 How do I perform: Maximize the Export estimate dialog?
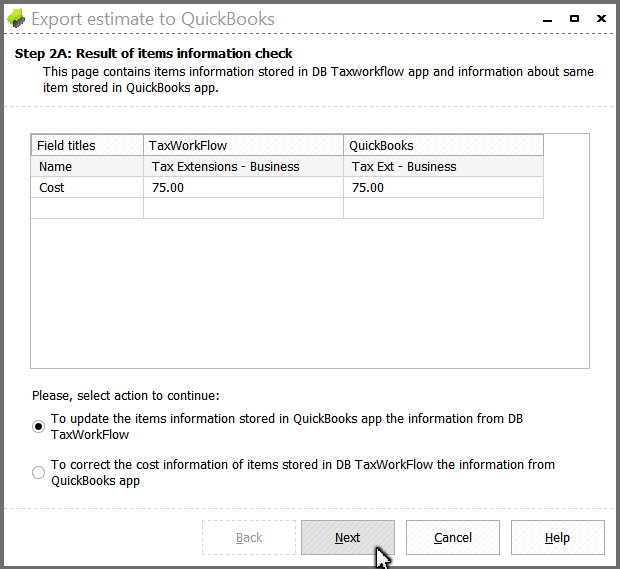coord(574,19)
